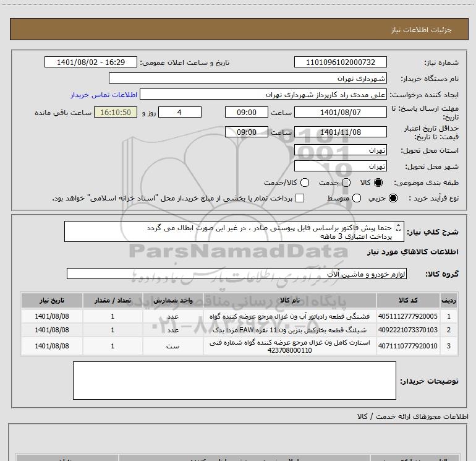This screenshot has height=461, width=476.
Task: Click the کد کالا column header
Action: [x=408, y=300]
